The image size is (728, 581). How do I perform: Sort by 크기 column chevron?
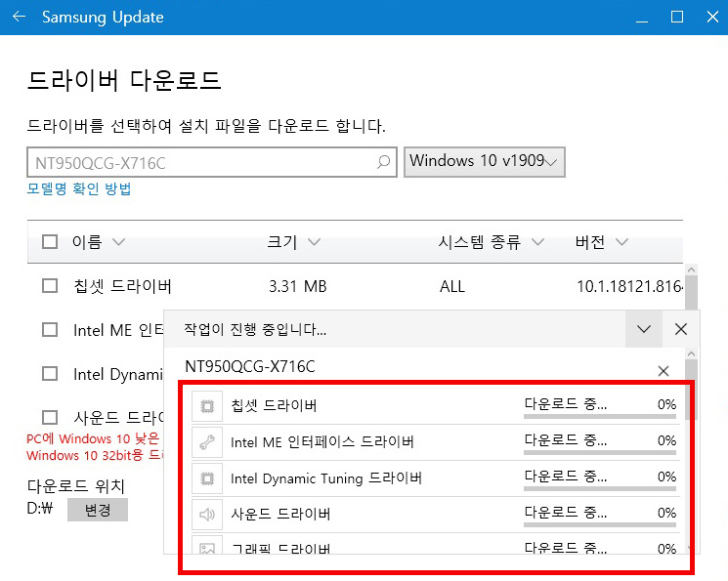315,242
